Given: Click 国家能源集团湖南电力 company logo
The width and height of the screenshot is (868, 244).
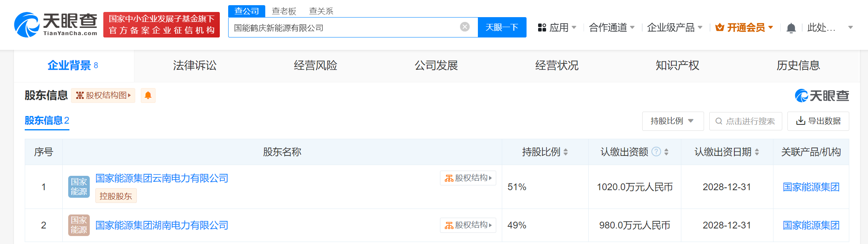Looking at the screenshot, I should (79, 225).
